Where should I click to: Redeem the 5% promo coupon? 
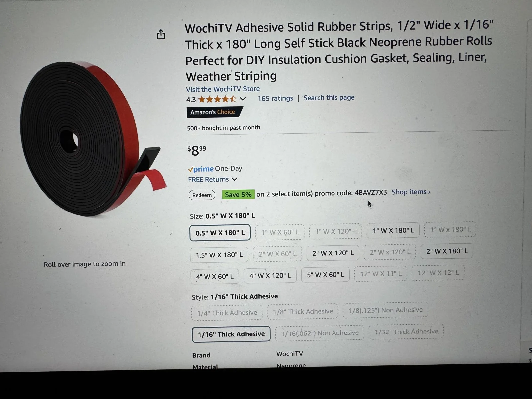coord(202,195)
